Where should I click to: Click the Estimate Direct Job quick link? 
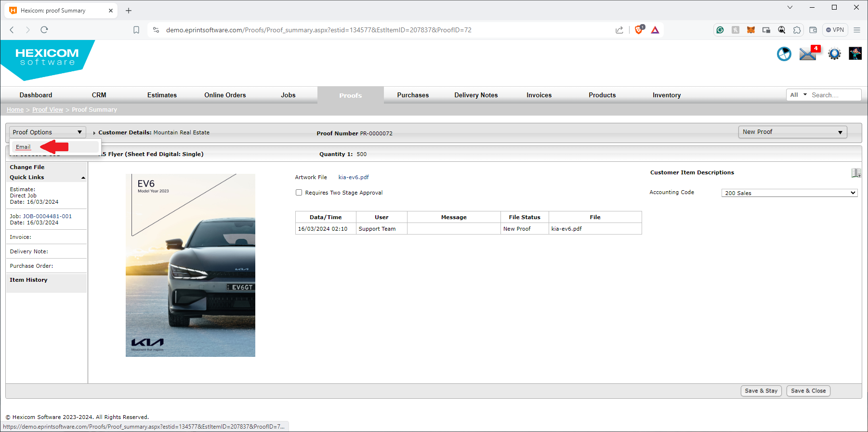tap(23, 196)
